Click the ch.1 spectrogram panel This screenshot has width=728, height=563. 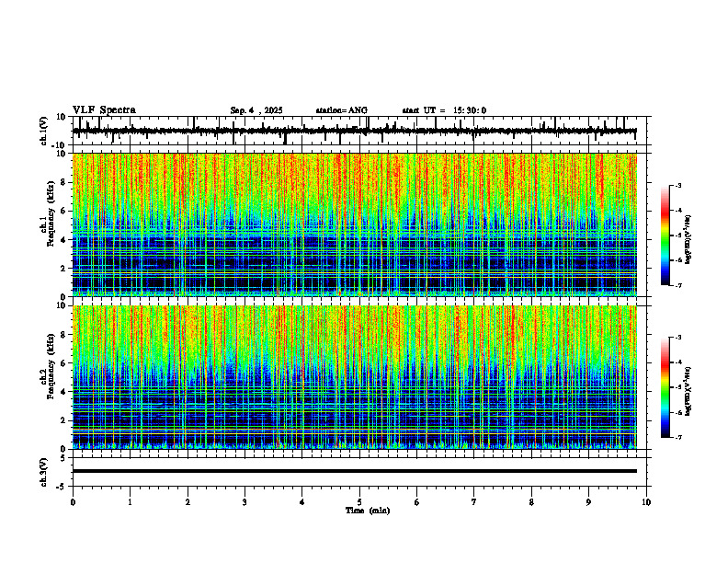pyautogui.click(x=354, y=224)
